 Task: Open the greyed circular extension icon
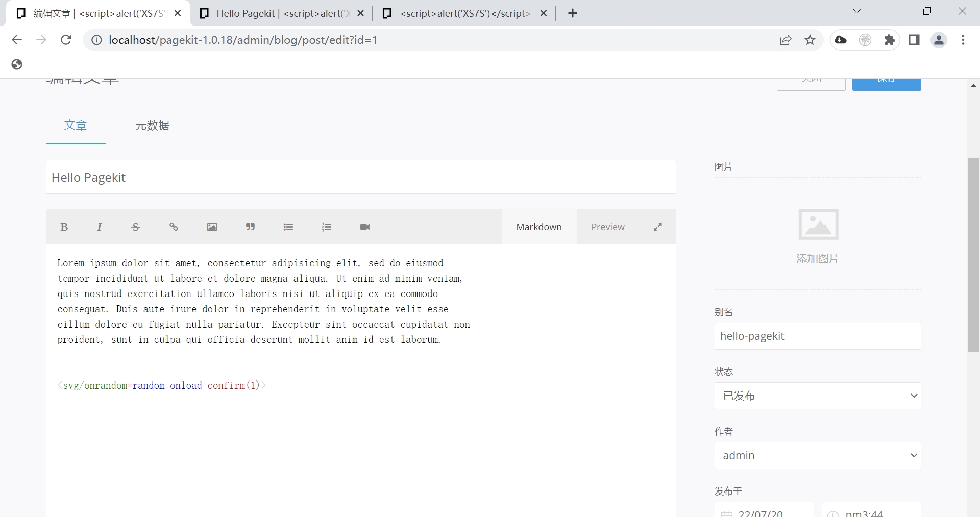pyautogui.click(x=865, y=40)
